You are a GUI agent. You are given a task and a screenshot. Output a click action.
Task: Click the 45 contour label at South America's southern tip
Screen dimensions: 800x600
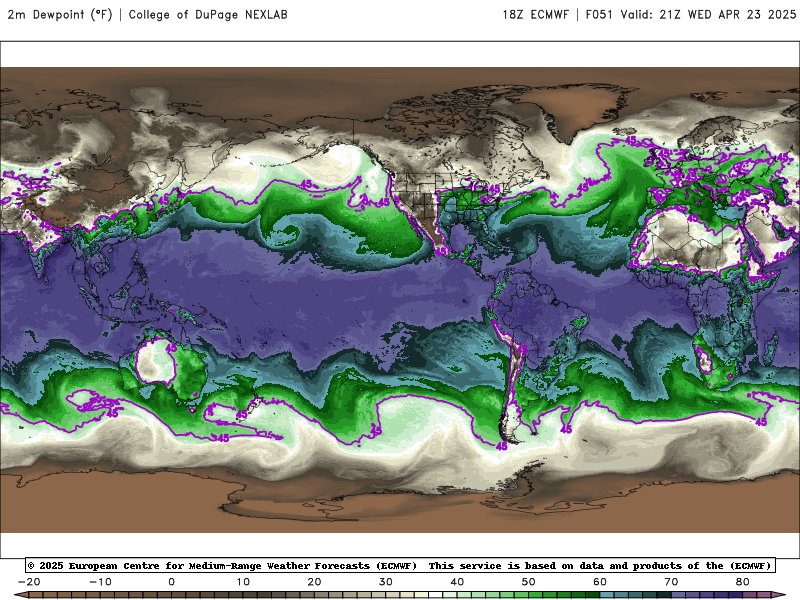click(502, 446)
